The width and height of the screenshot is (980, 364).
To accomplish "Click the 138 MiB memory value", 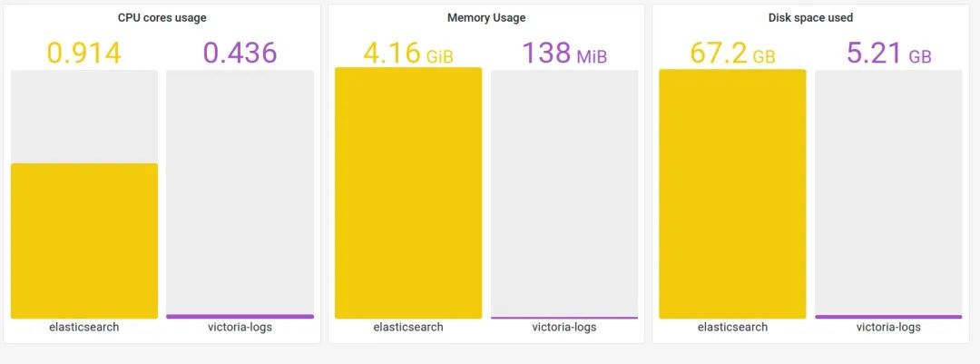I will pos(564,53).
